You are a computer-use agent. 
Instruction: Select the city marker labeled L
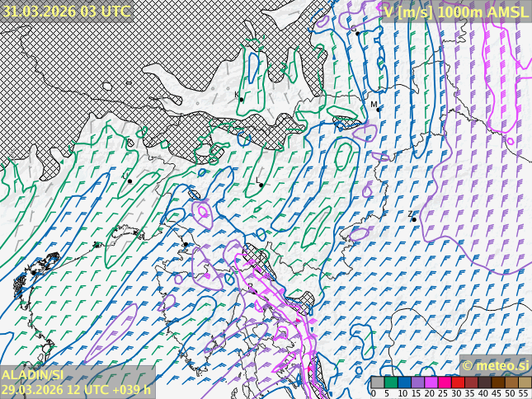(x=261, y=185)
